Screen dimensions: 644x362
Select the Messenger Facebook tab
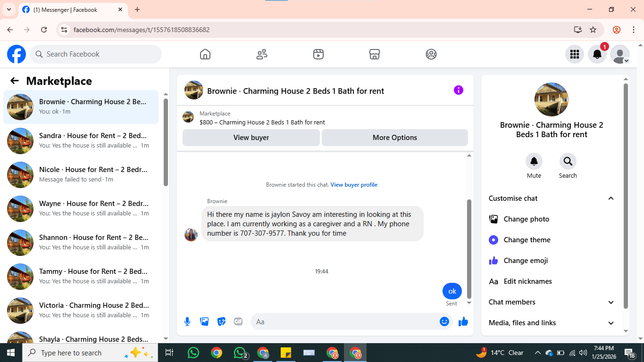73,10
